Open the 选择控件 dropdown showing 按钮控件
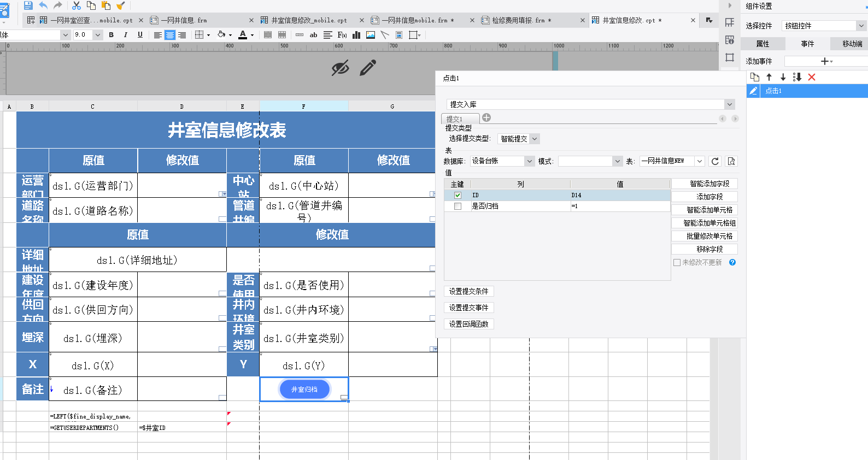Screen dimensions: 868x460 tap(825, 26)
